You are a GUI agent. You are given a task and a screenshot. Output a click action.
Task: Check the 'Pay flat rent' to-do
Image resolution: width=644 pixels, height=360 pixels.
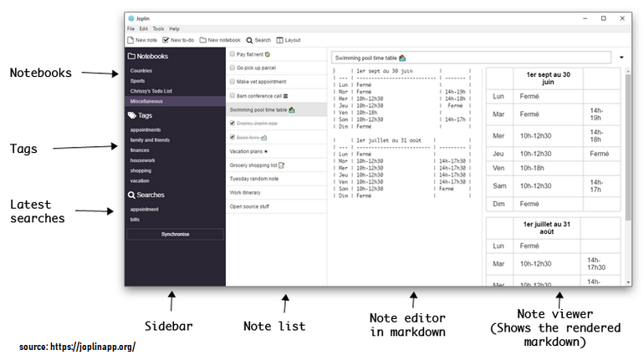pyautogui.click(x=233, y=53)
